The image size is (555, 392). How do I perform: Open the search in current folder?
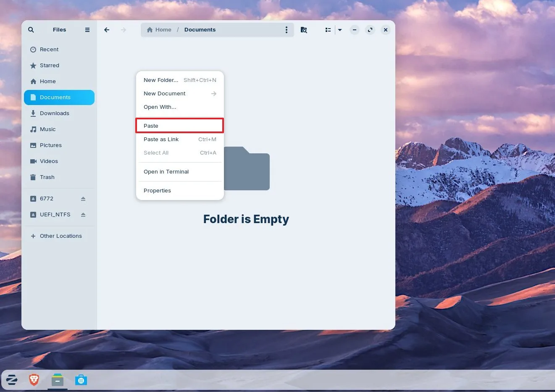(31, 29)
